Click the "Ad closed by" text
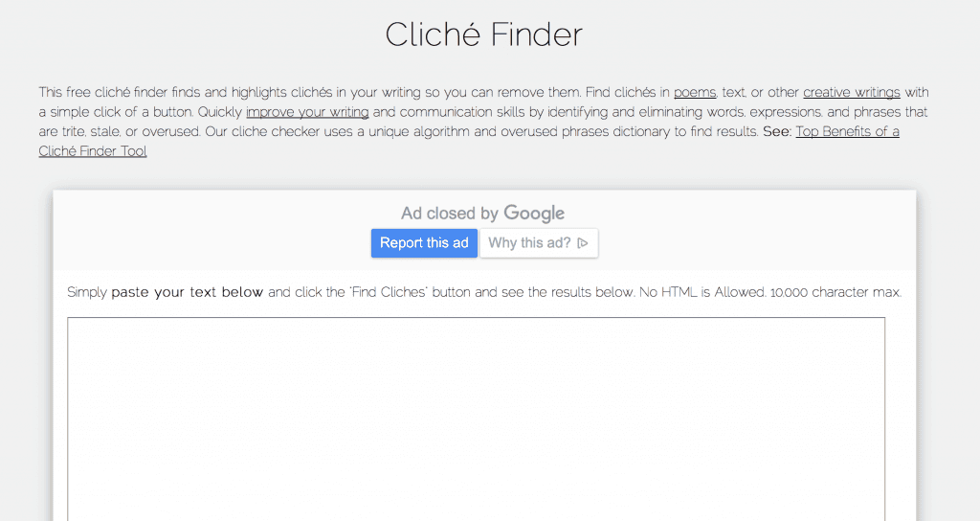 (450, 214)
